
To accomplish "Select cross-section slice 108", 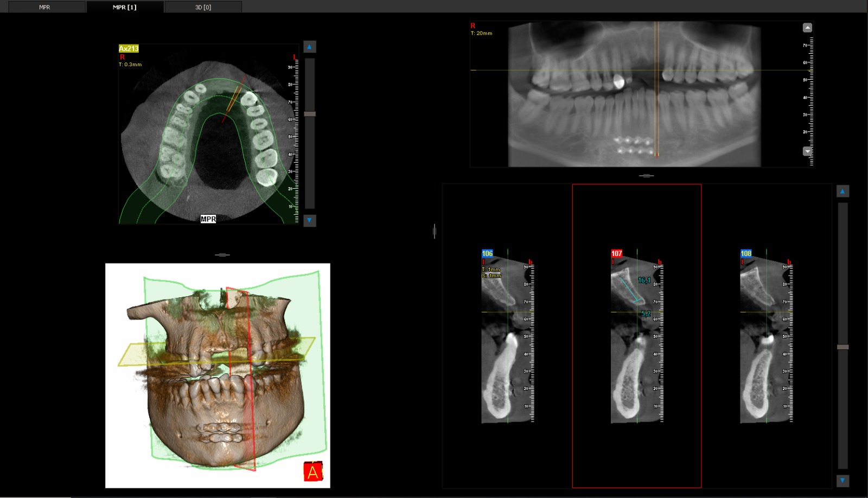I will point(746,253).
